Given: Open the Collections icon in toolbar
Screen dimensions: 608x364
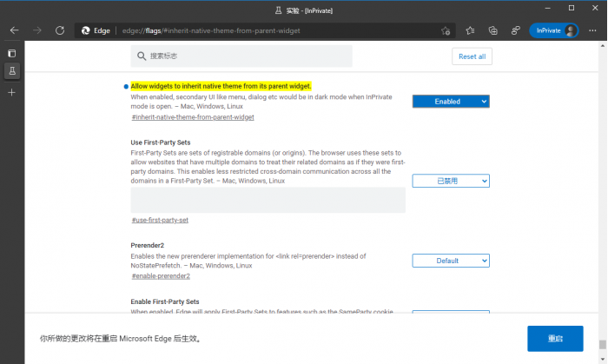Looking at the screenshot, I should [x=492, y=30].
